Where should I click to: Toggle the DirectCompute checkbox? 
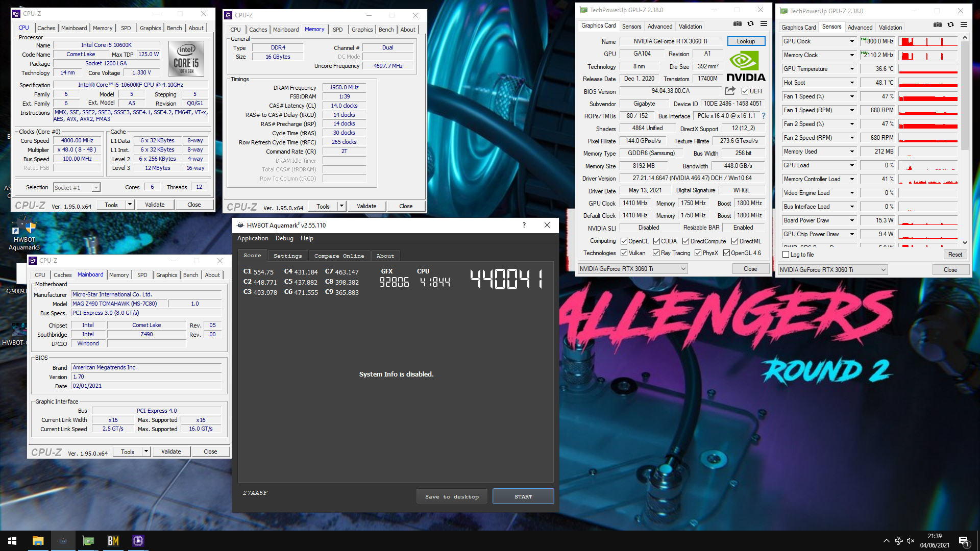[x=685, y=241]
